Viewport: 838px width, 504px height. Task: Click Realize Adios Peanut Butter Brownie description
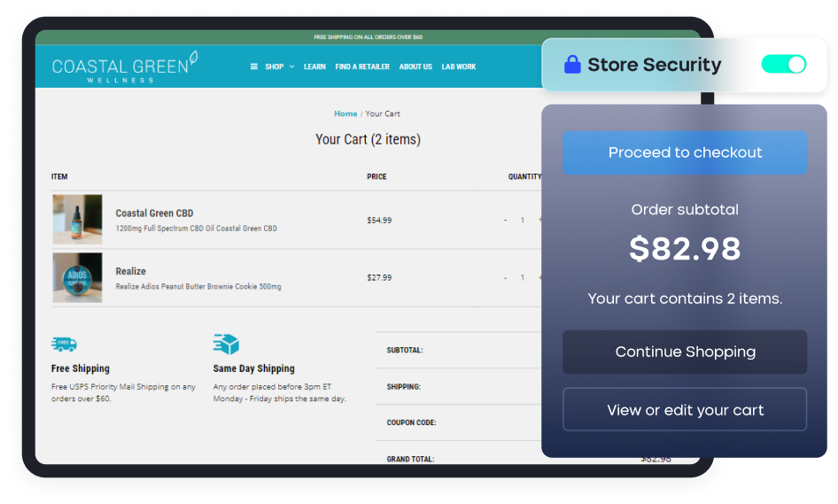coord(198,286)
